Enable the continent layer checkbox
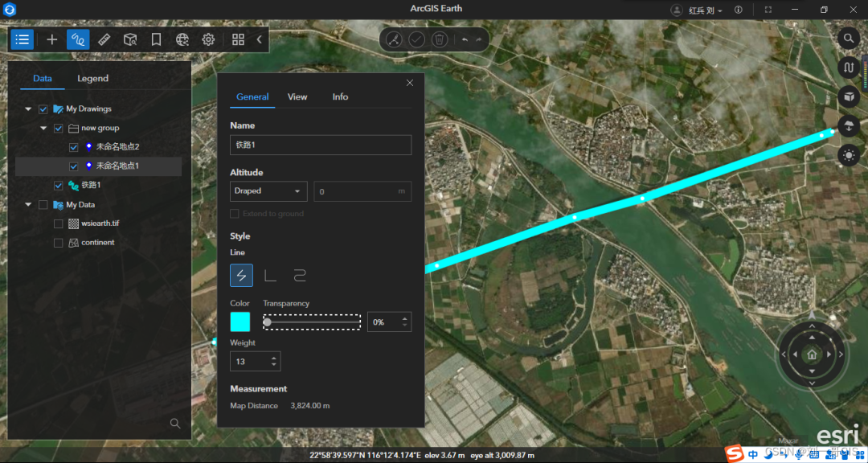Viewport: 868px width, 463px height. coord(58,243)
